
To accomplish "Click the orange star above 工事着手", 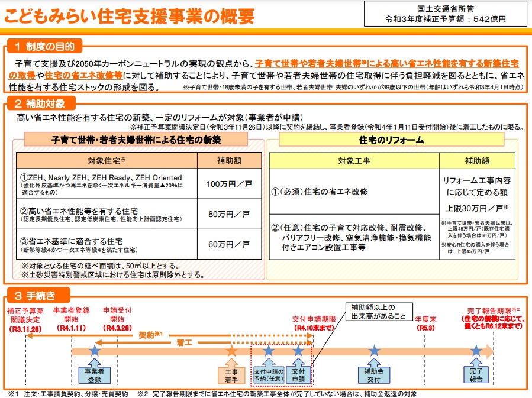I will coord(231,351).
